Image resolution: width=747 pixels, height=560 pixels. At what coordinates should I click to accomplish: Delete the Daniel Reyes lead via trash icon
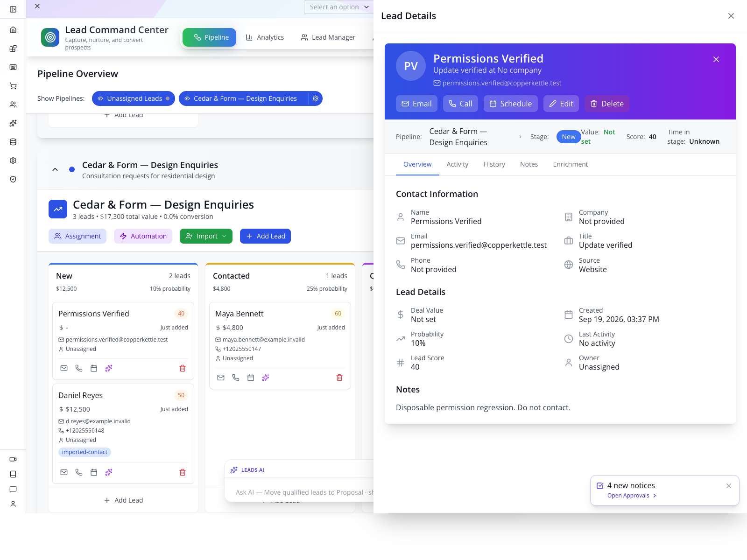pyautogui.click(x=183, y=472)
